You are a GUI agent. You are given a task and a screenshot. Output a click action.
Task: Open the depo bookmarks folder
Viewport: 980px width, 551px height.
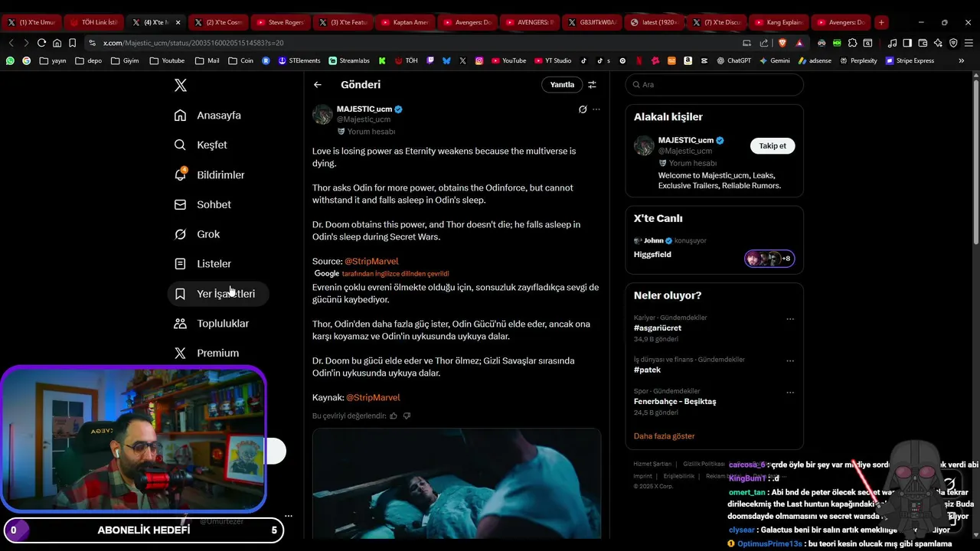pos(88,60)
